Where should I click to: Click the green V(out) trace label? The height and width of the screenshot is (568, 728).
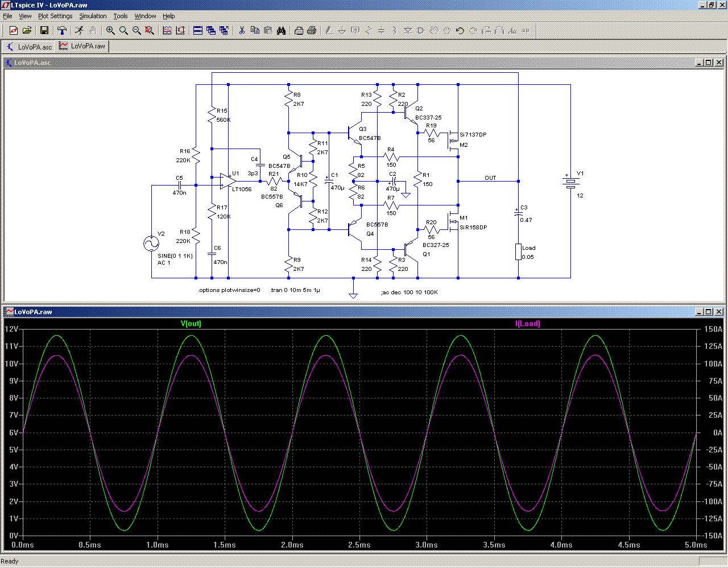click(191, 324)
